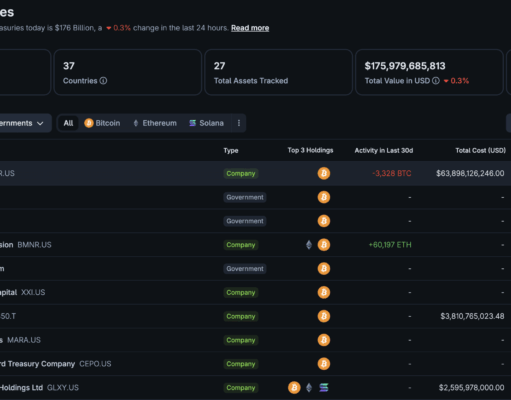Click Bitcoin icon in the $3,810,765,023.48 row
This screenshot has width=511, height=400.
tap(324, 316)
